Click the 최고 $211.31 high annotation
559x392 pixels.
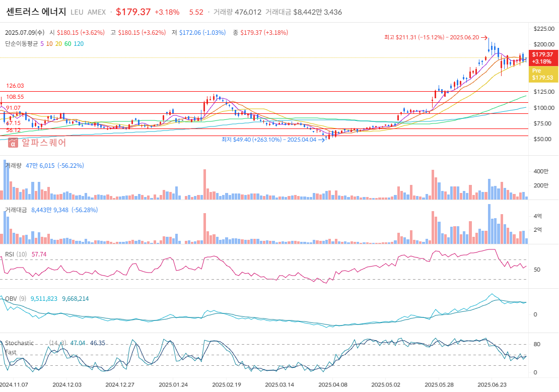[x=436, y=37]
